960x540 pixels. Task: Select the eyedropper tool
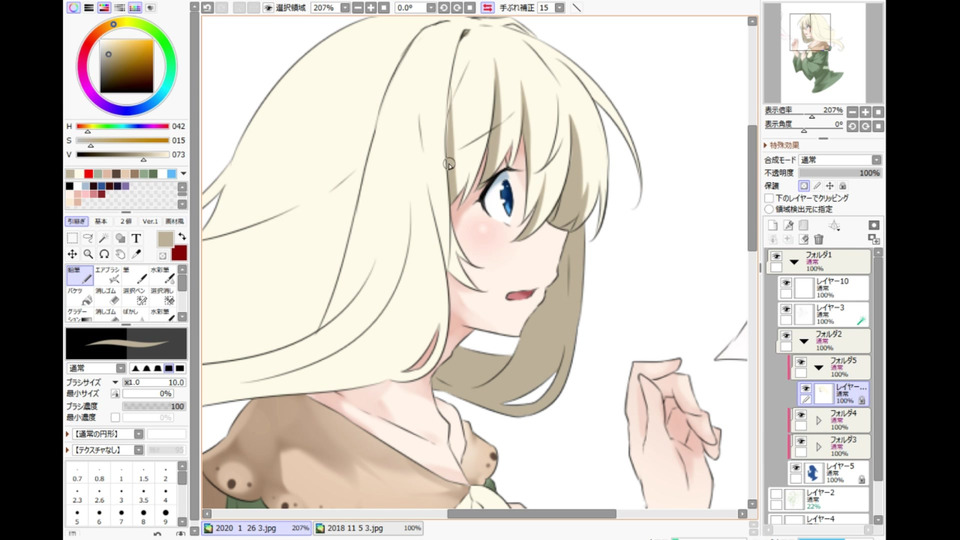tap(136, 254)
